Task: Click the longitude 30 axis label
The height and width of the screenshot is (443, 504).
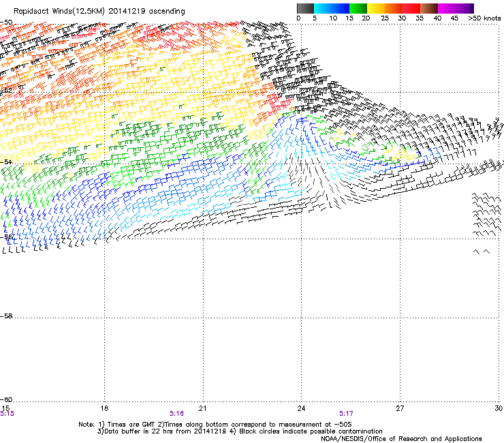Action: coord(499,408)
